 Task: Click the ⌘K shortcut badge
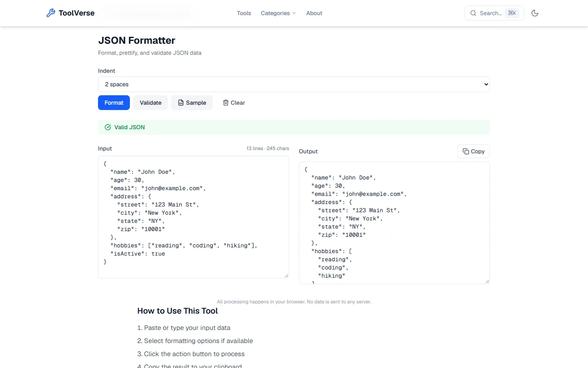coord(512,13)
